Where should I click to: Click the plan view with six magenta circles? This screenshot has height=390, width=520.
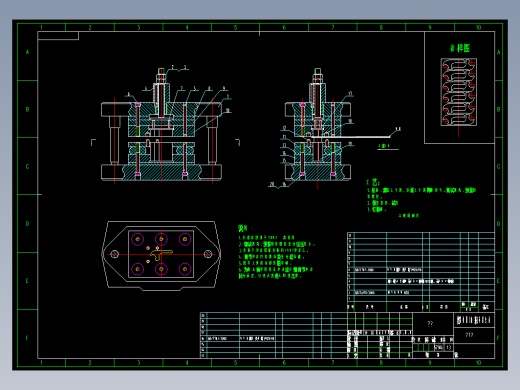coord(161,255)
